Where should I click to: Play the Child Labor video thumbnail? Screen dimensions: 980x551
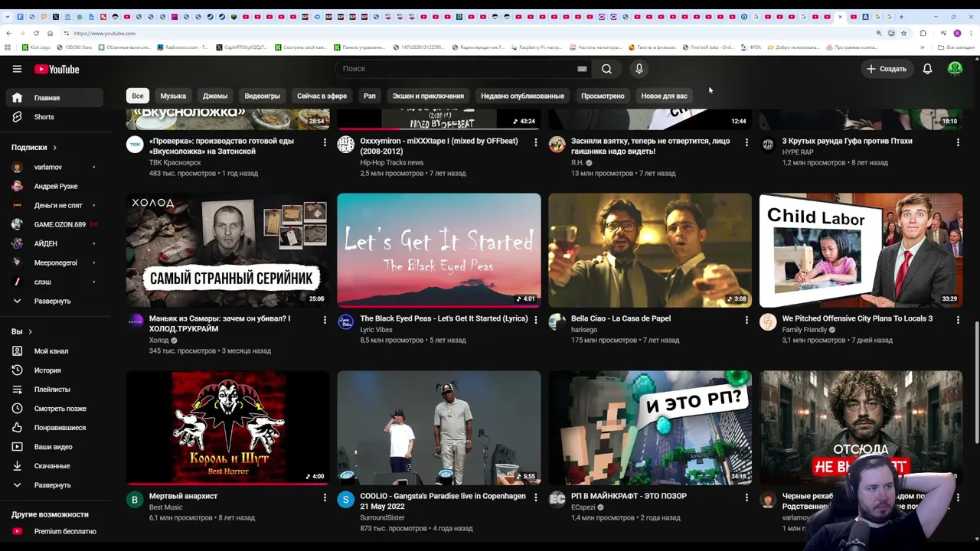click(861, 250)
